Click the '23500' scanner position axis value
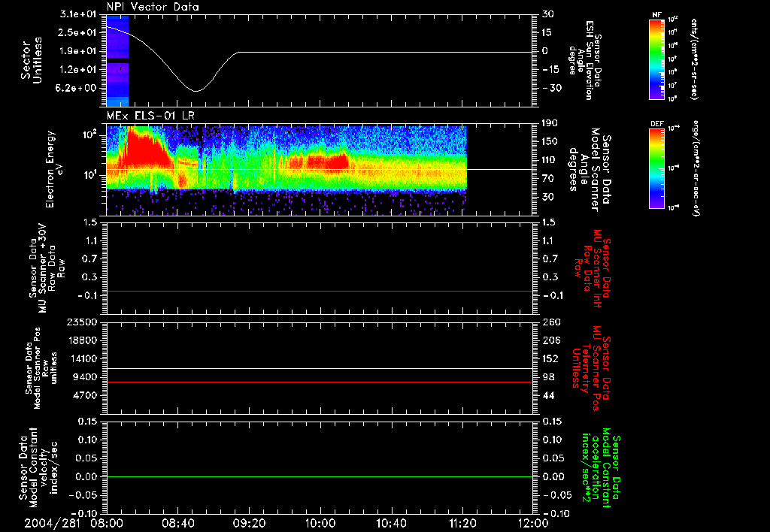The height and width of the screenshot is (532, 770). click(x=81, y=322)
